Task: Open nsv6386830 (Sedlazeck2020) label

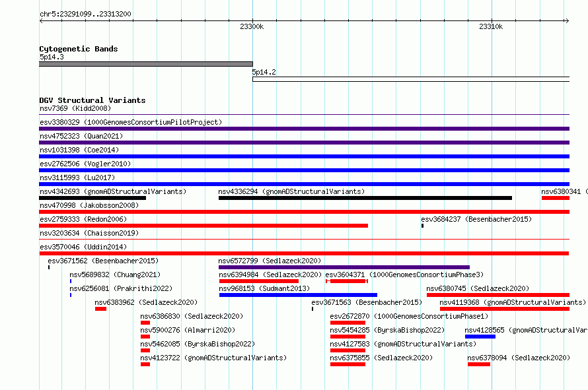Action: point(192,317)
